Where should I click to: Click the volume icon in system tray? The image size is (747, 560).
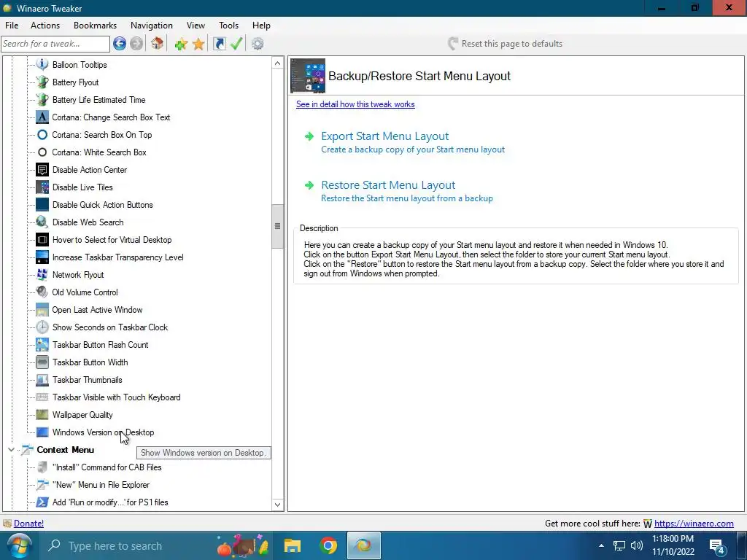click(x=637, y=545)
